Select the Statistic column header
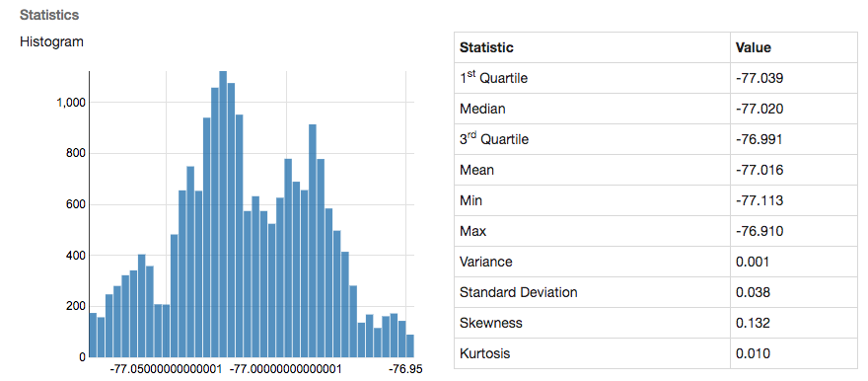Image resolution: width=868 pixels, height=381 pixels. click(x=486, y=47)
